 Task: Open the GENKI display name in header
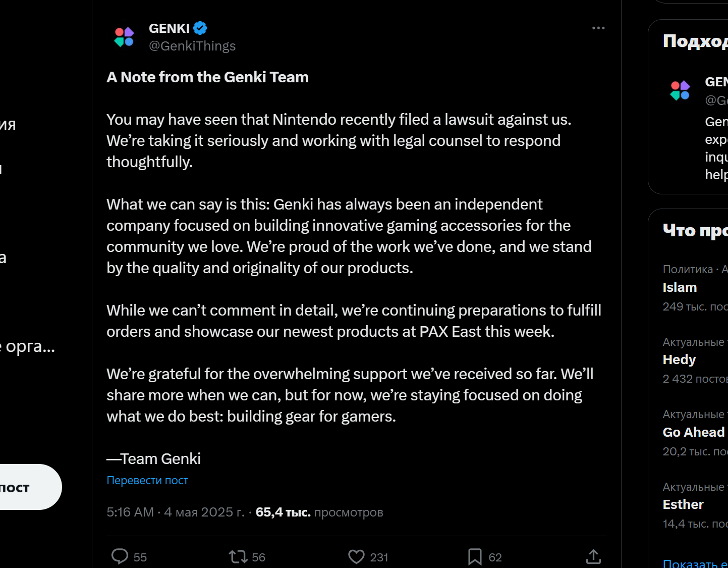(x=169, y=28)
